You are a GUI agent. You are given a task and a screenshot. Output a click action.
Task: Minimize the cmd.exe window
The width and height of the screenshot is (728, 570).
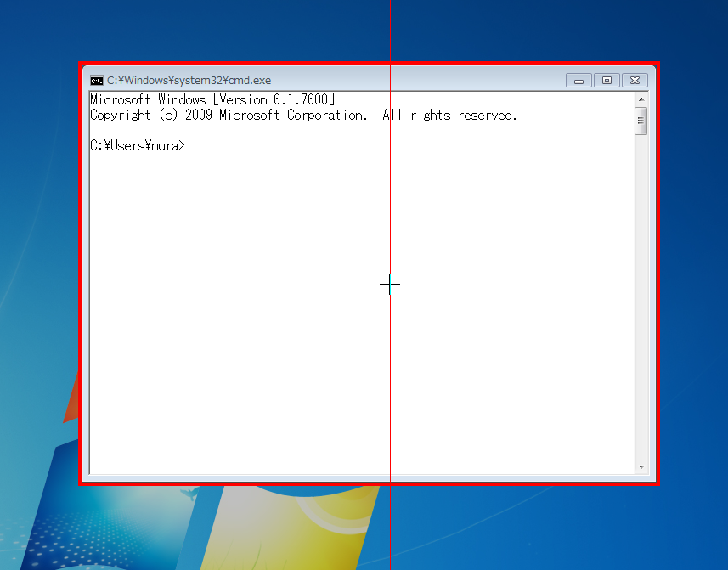pyautogui.click(x=578, y=81)
